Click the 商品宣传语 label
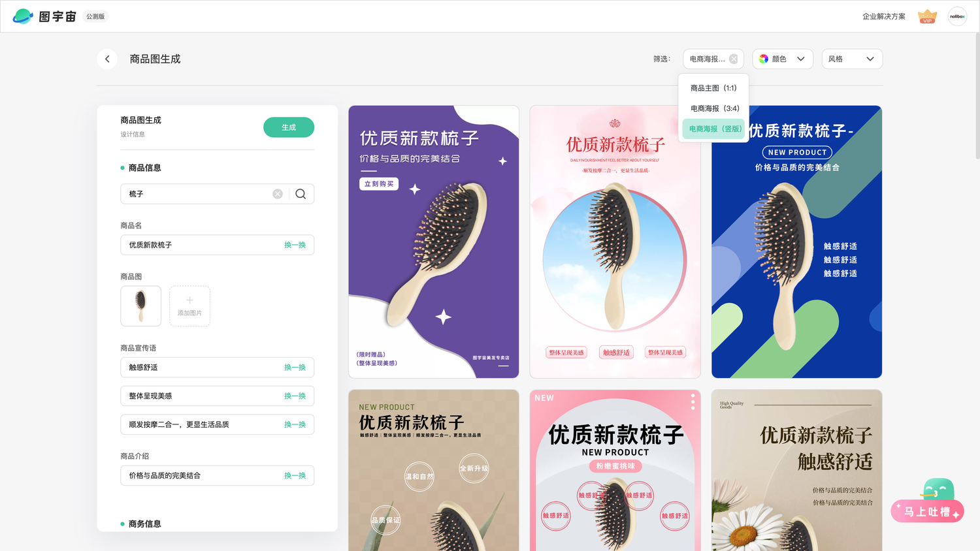 [x=138, y=348]
